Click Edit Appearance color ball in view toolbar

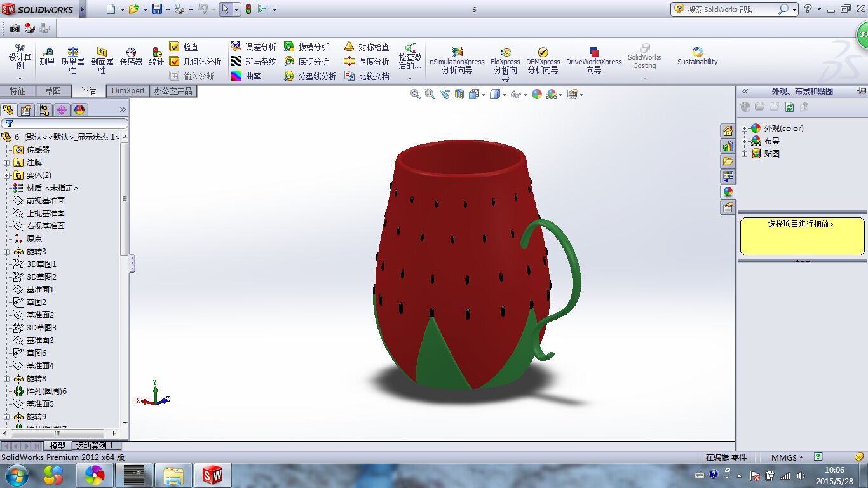coord(537,94)
